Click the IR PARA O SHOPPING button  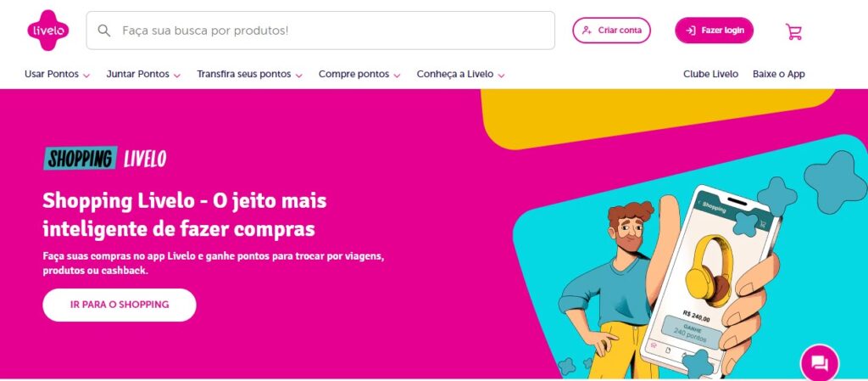120,305
